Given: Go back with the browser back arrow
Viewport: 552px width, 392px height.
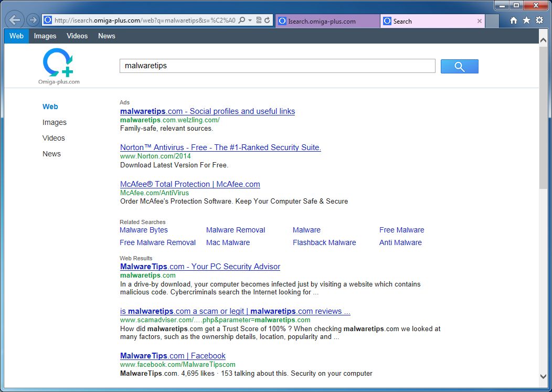Looking at the screenshot, I should pyautogui.click(x=15, y=20).
